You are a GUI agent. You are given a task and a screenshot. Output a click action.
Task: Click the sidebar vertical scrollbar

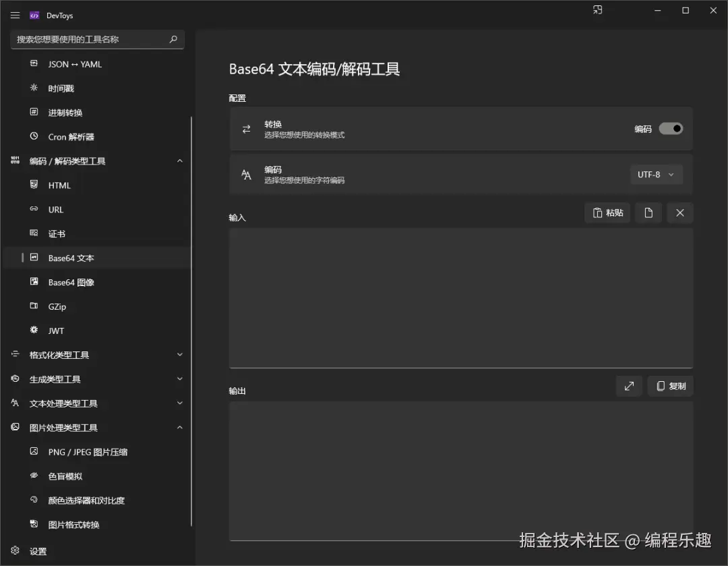point(191,320)
